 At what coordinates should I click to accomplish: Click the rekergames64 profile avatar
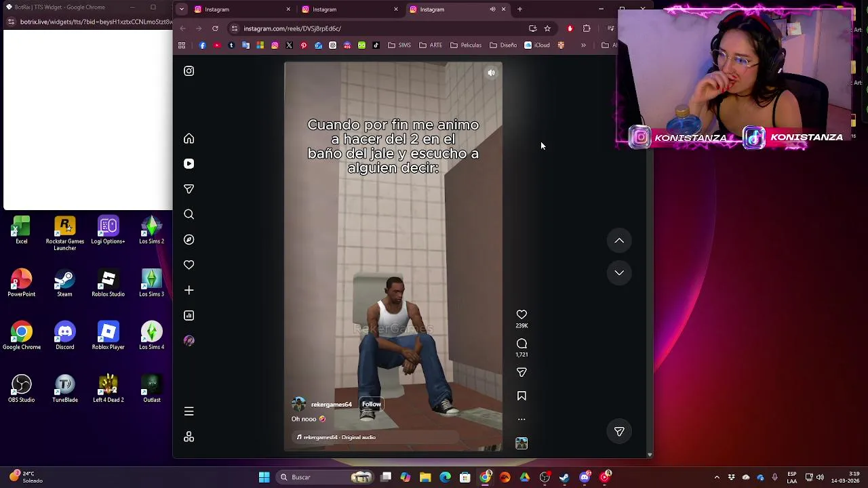(x=298, y=405)
